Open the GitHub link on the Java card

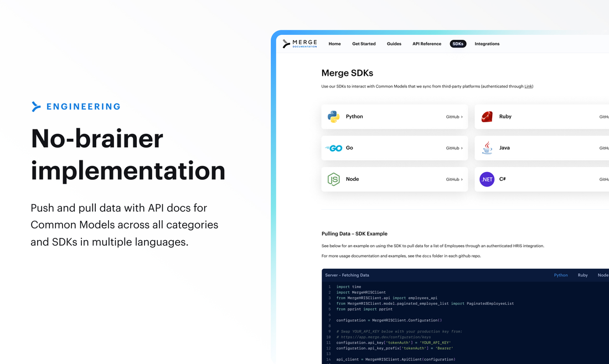[x=605, y=148]
